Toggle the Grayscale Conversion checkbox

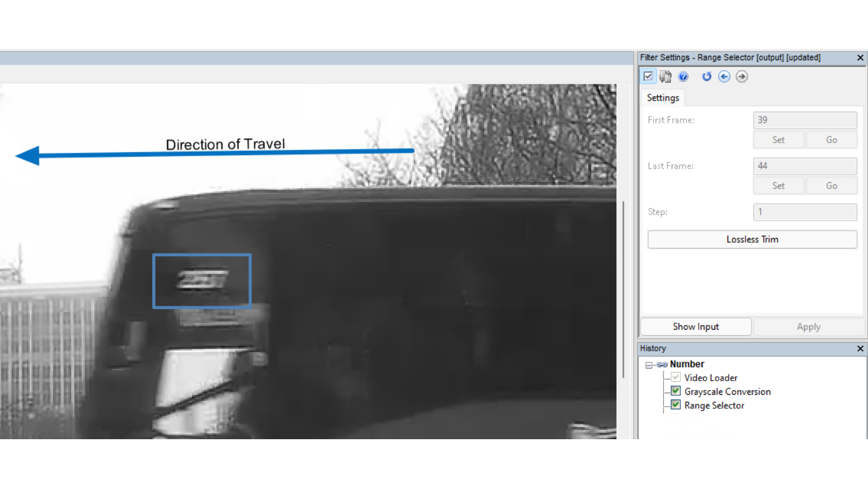(x=676, y=391)
